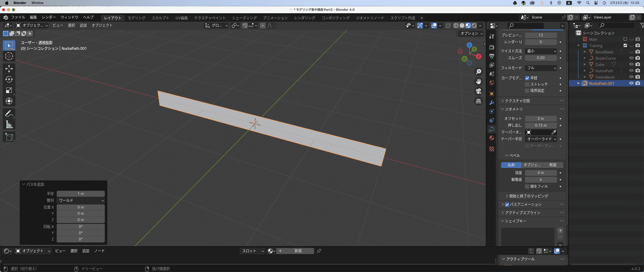This screenshot has height=272, width=644.
Task: Select the 3D Cursor tool
Action: pos(9,56)
